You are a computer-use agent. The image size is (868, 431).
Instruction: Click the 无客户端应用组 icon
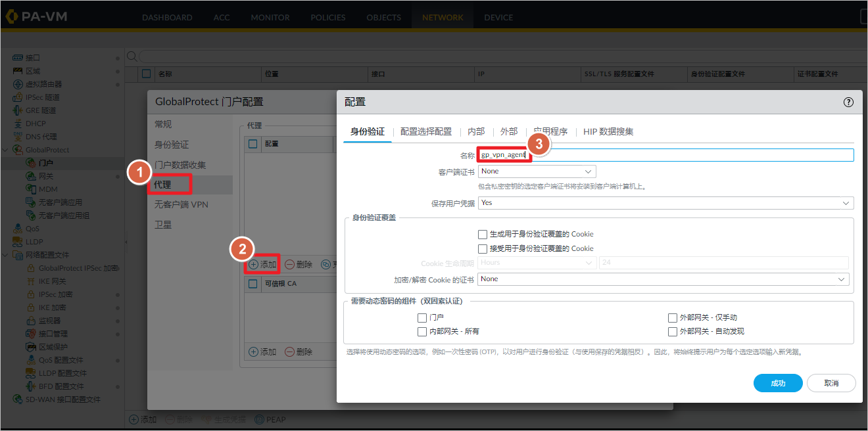(x=31, y=215)
